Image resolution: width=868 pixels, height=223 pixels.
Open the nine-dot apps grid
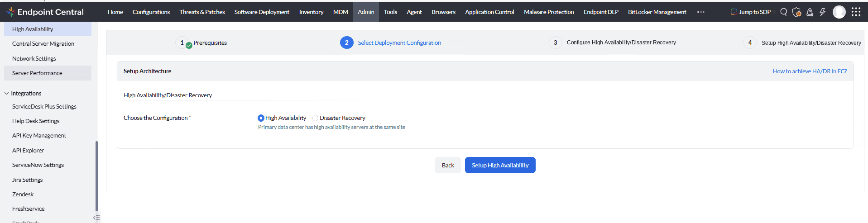point(856,12)
